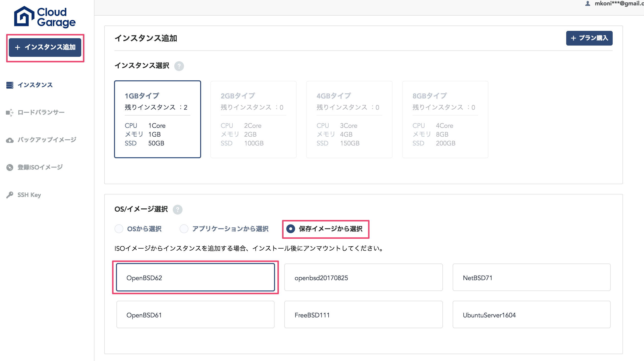Screen dimensions: 644x361
Task: Open help next to インスタンス選択
Action: [179, 66]
